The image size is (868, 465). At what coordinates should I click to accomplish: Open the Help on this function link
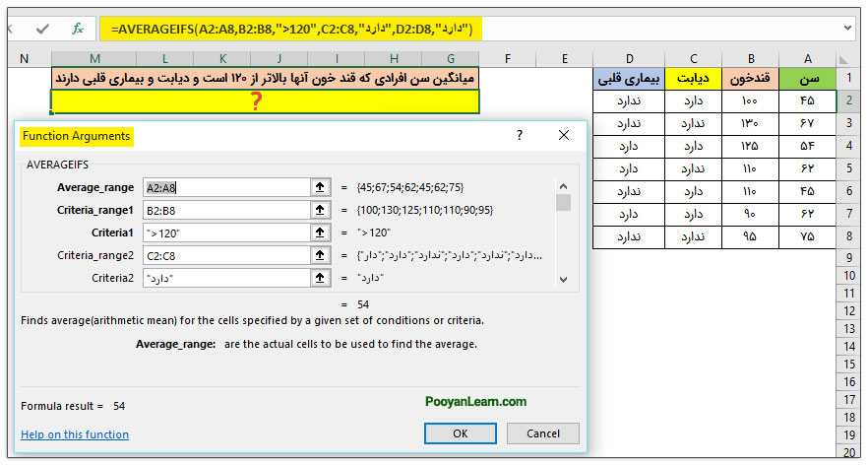click(75, 434)
